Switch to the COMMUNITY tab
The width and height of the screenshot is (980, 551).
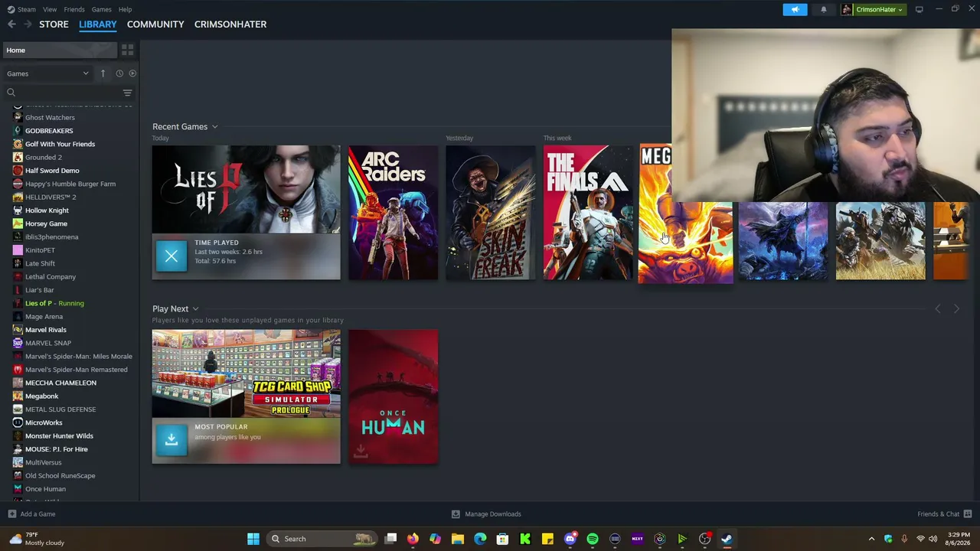click(x=155, y=24)
